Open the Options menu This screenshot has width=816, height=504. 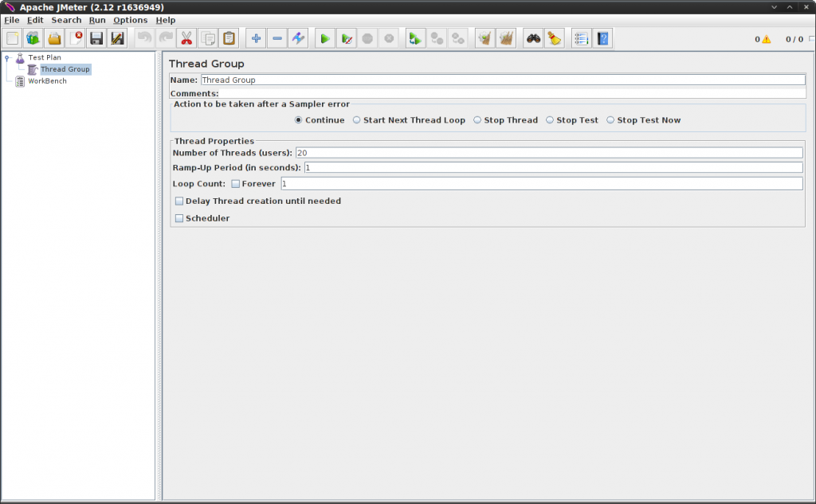coord(130,19)
